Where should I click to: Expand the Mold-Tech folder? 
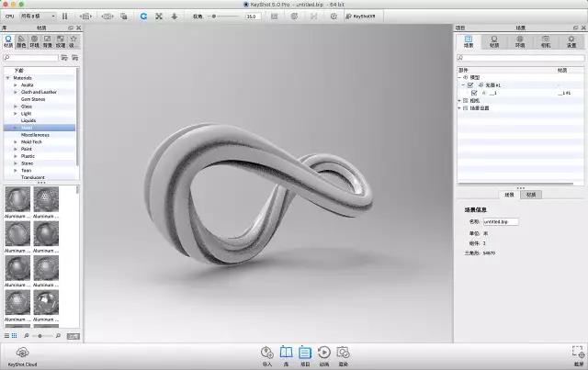point(16,142)
